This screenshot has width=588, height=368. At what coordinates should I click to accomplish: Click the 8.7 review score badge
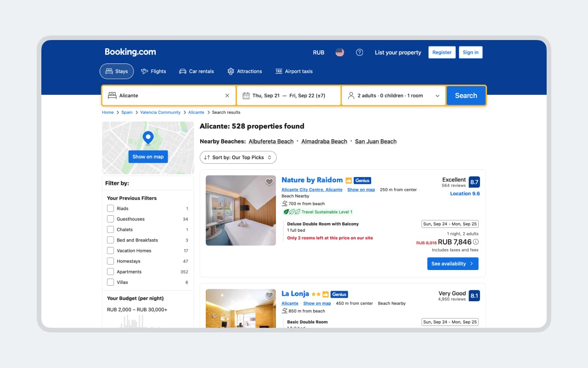[x=474, y=182]
